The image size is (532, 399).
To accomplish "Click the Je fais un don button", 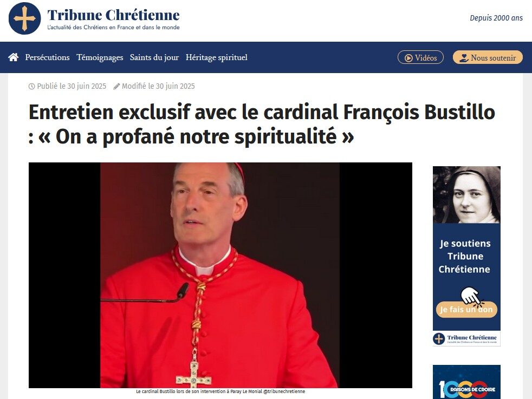I will (466, 309).
